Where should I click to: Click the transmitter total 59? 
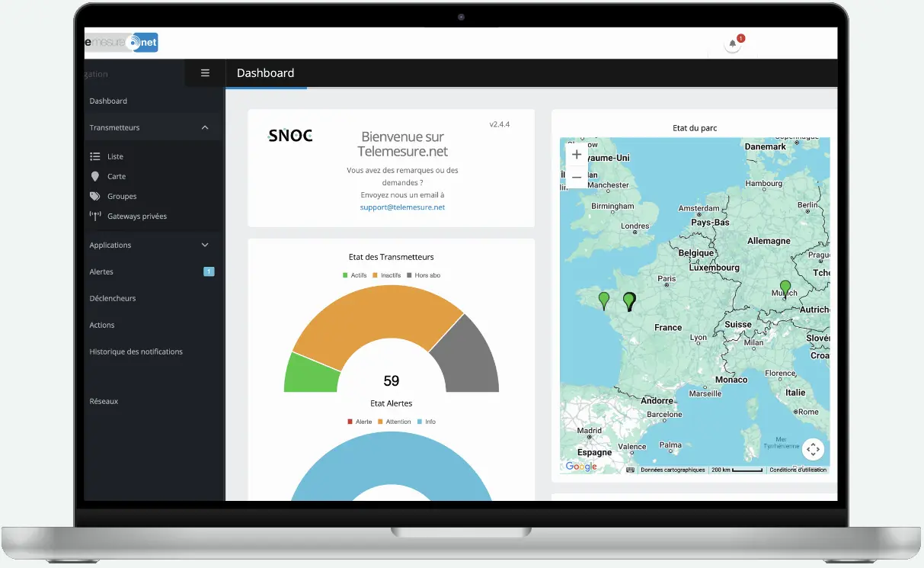pos(392,380)
